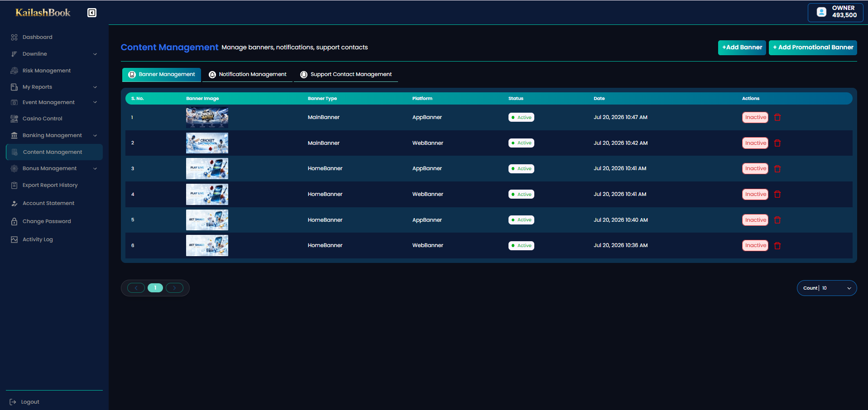Click the Change Password lock icon

(x=14, y=221)
